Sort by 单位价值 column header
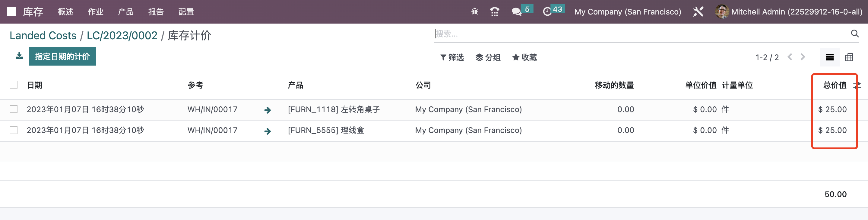 point(701,85)
